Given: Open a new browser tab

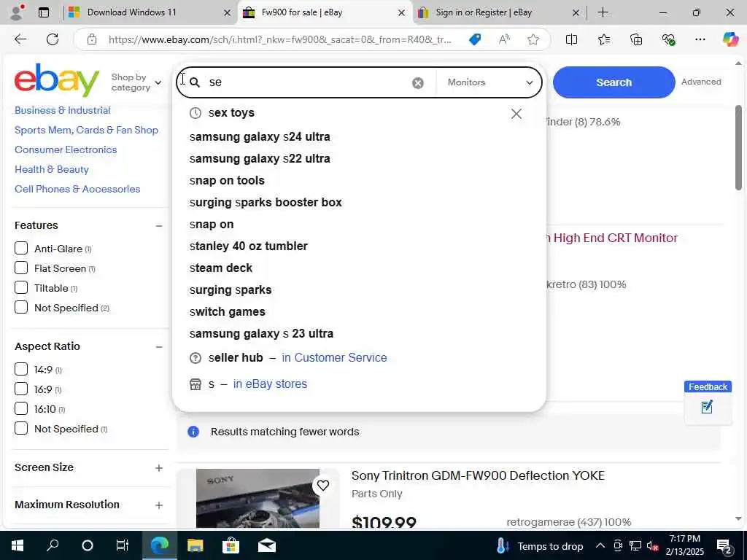Looking at the screenshot, I should [x=603, y=12].
